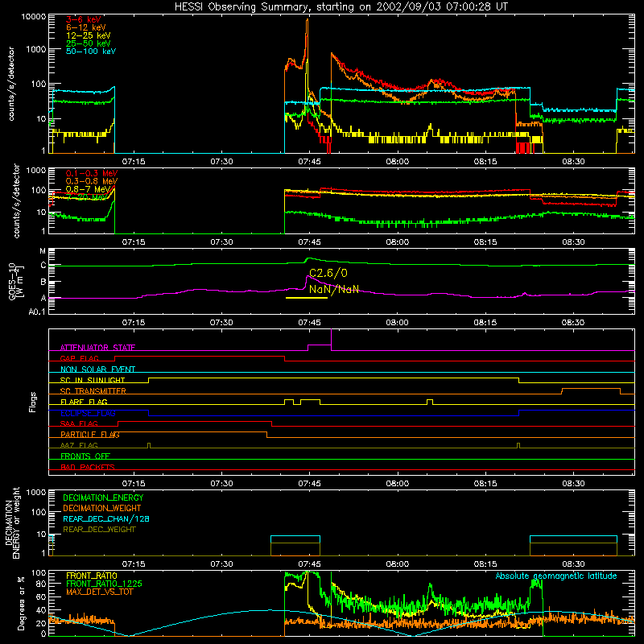The height and width of the screenshot is (644, 644).
Task: Select the ATTENUATOR_STATE flag label
Action: (97, 348)
